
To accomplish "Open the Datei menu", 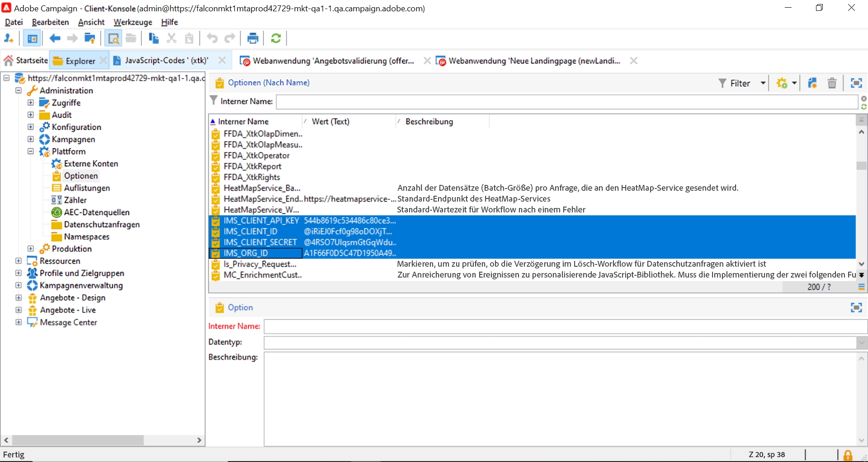I will coord(14,22).
